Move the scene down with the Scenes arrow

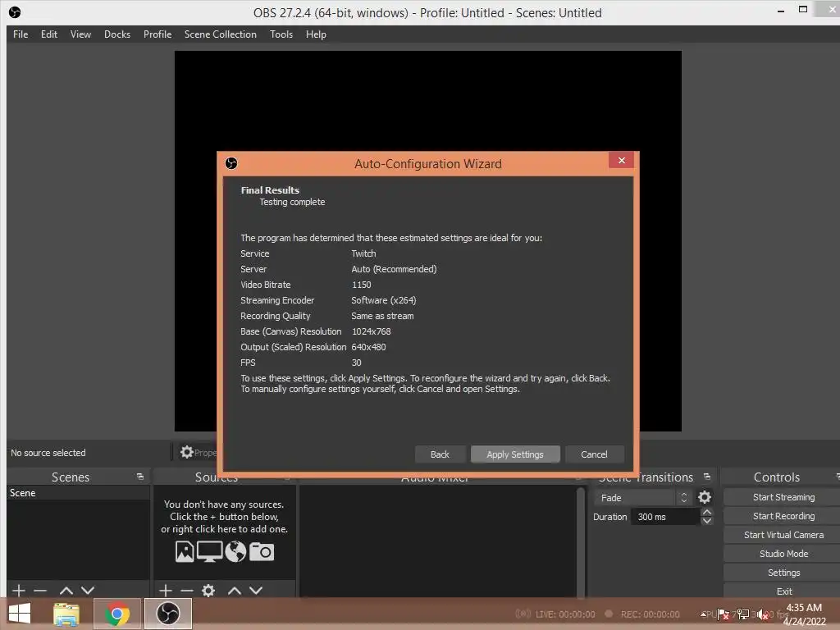(x=88, y=591)
